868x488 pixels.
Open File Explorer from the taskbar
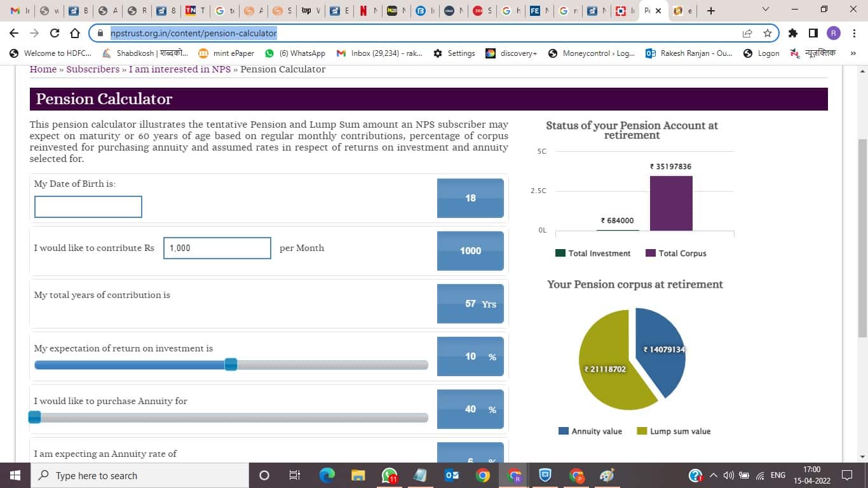click(358, 475)
